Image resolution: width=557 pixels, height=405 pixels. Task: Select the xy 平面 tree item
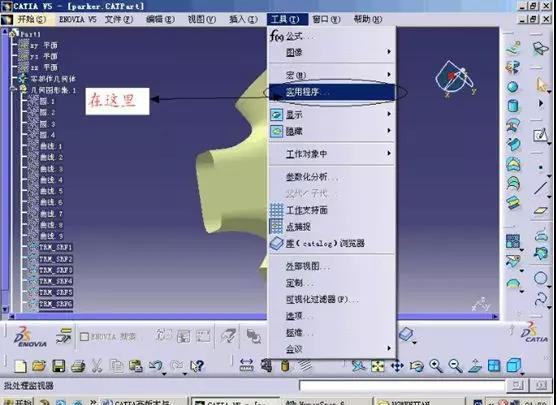point(44,45)
